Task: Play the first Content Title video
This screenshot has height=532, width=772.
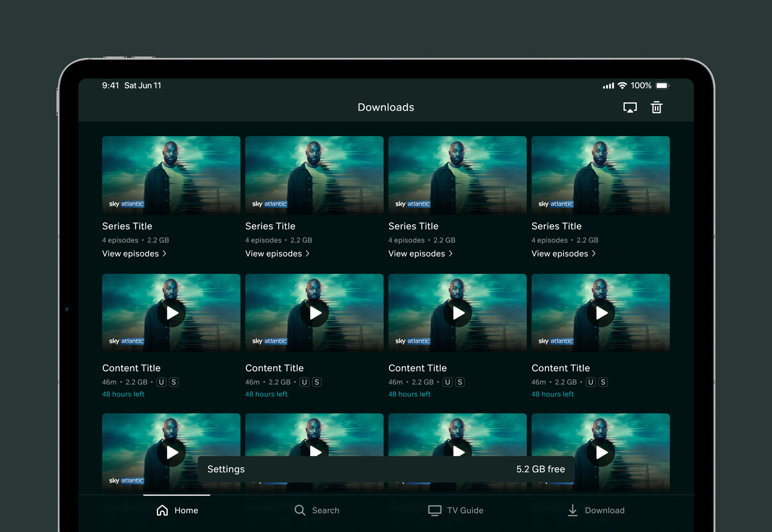Action: pyautogui.click(x=172, y=313)
